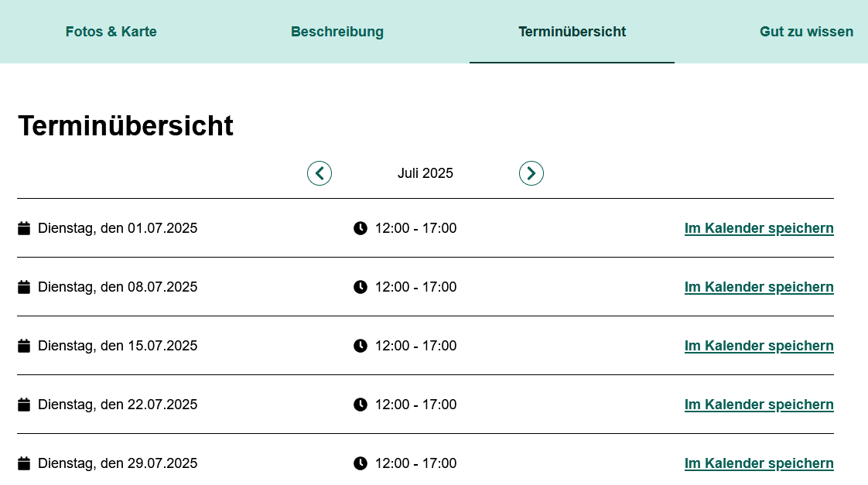Click calendar icon beside 01.07.2025
The width and height of the screenshot is (868, 485).
click(24, 228)
